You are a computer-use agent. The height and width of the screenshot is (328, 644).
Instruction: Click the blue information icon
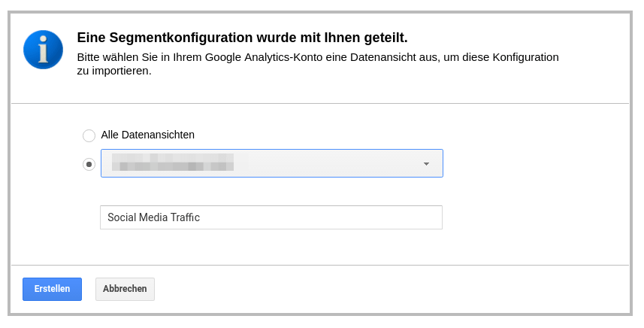43,50
